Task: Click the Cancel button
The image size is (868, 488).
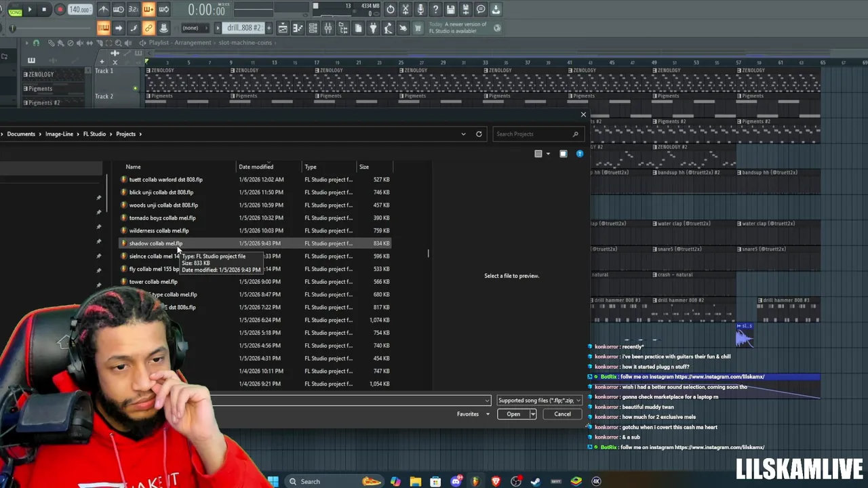Action: [562, 414]
